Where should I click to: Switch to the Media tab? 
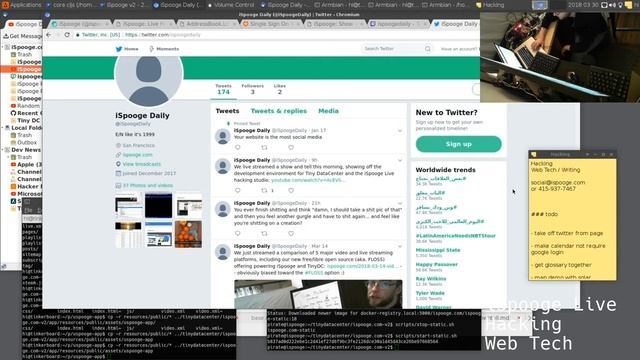point(328,111)
